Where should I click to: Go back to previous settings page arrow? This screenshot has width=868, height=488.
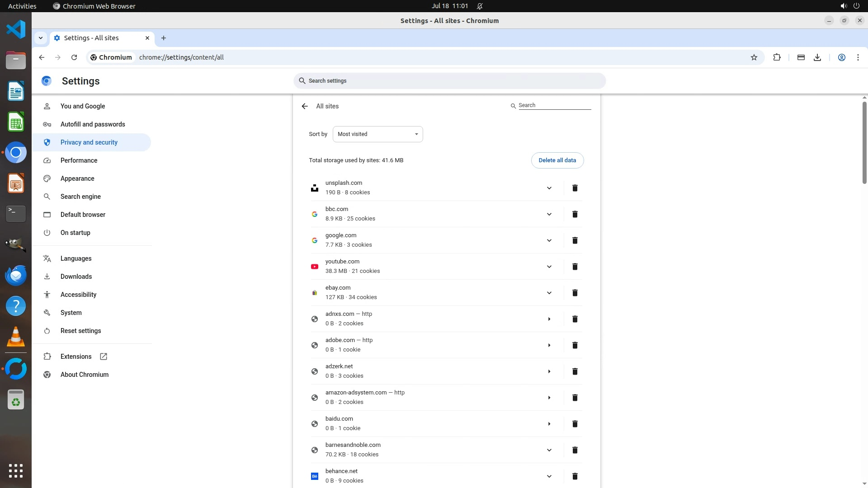tap(305, 106)
